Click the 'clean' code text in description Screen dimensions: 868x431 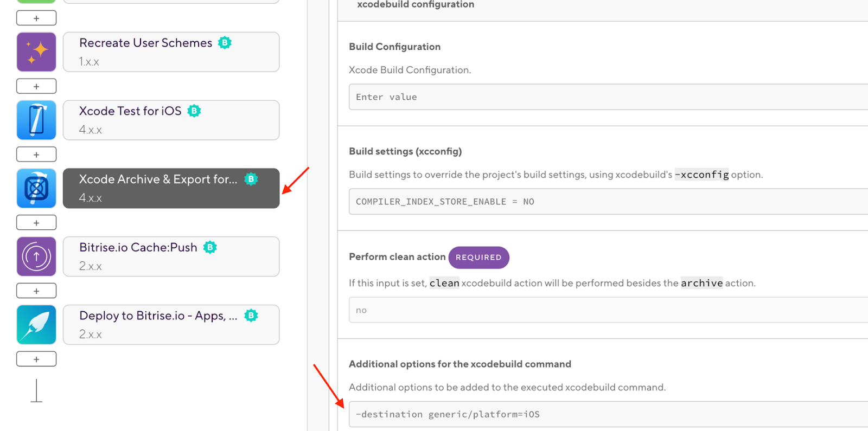444,283
